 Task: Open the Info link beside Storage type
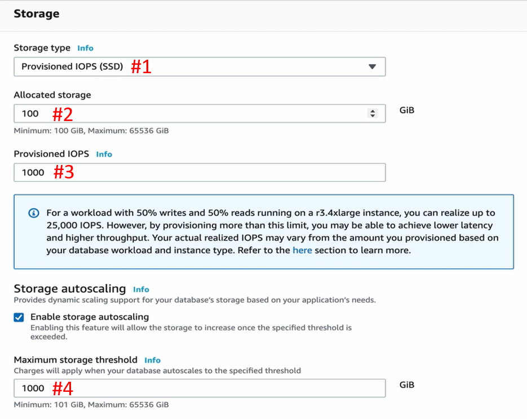85,48
